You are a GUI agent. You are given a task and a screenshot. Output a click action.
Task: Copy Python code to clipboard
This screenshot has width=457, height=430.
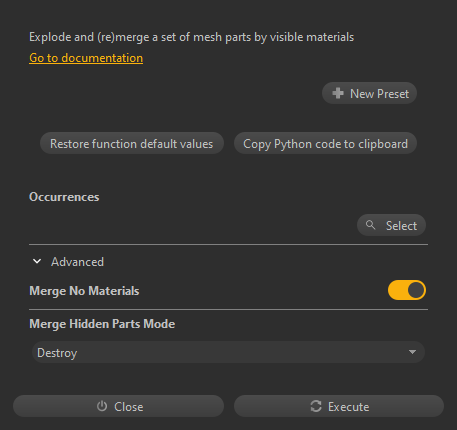[325, 143]
